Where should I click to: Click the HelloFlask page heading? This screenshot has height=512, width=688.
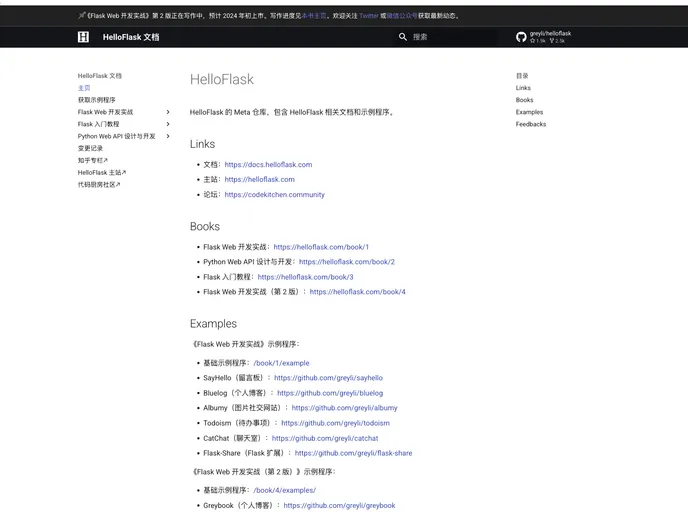222,79
